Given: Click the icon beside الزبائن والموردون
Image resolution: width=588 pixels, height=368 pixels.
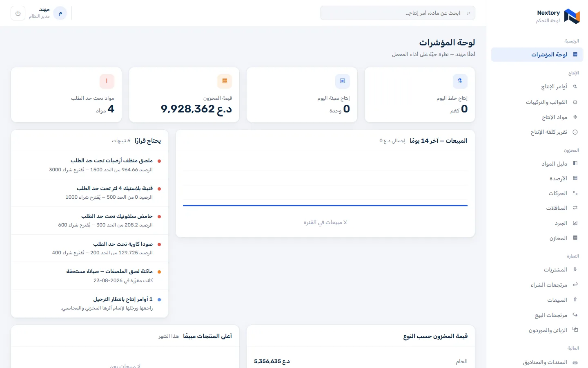Looking at the screenshot, I should (575, 330).
